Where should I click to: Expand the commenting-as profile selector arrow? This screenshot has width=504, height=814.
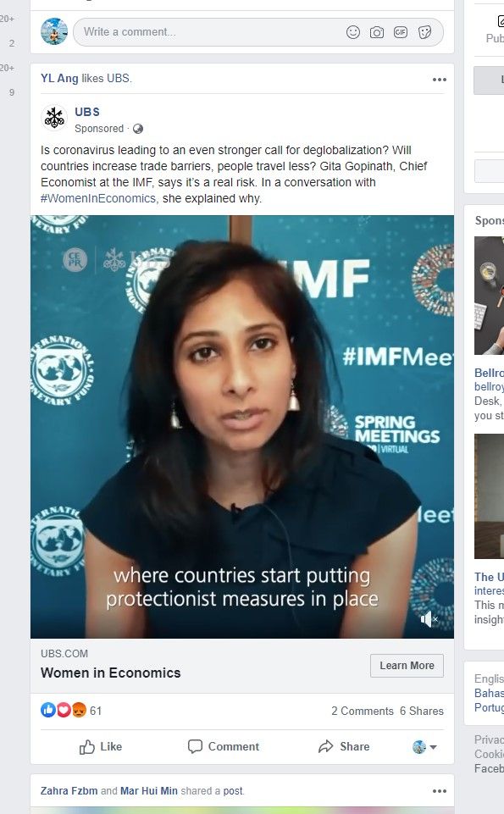tap(433, 747)
